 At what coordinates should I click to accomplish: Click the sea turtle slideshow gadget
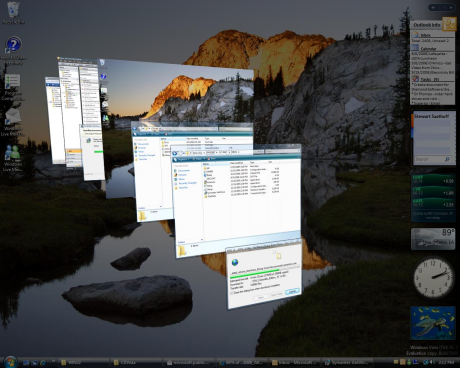(x=433, y=323)
